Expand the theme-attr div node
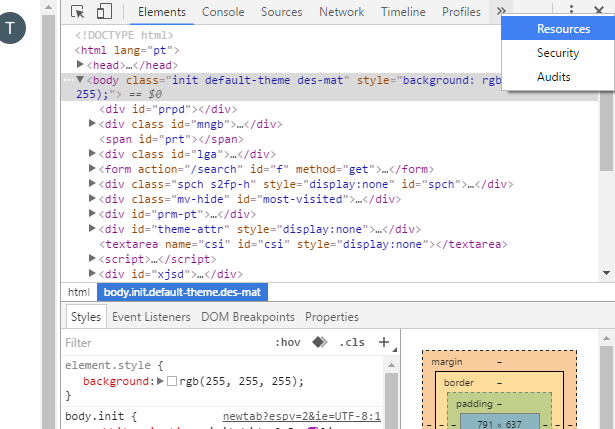 pyautogui.click(x=92, y=228)
